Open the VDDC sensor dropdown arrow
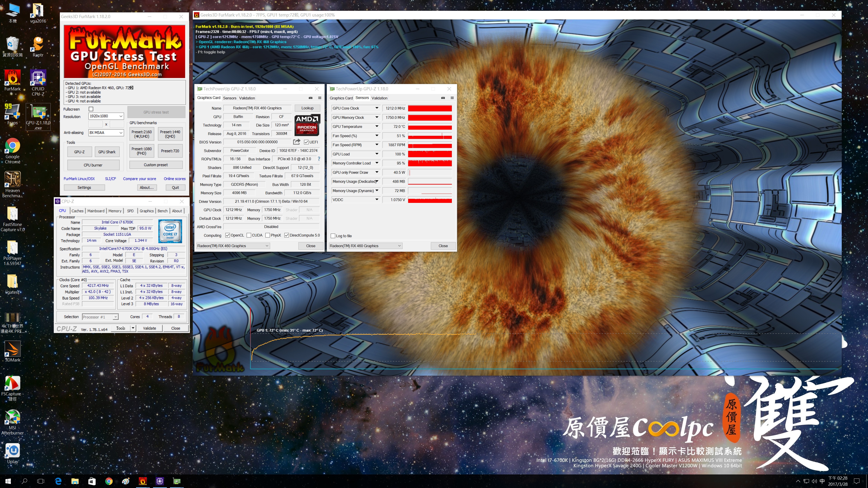The height and width of the screenshot is (488, 868). [377, 199]
